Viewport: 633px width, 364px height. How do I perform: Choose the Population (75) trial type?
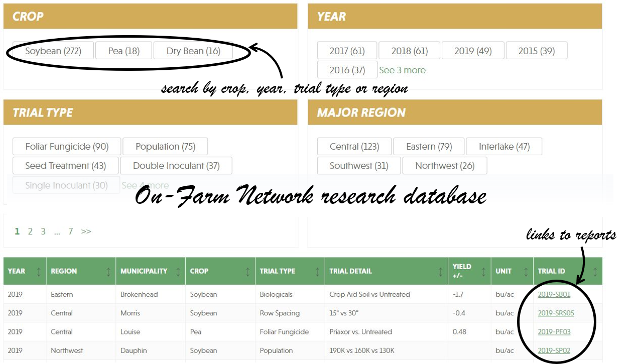click(165, 147)
